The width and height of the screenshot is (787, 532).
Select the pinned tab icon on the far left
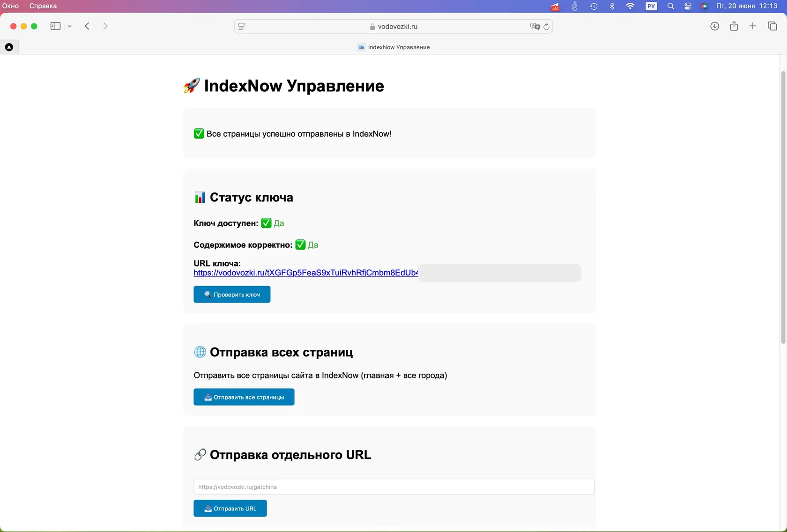point(8,47)
